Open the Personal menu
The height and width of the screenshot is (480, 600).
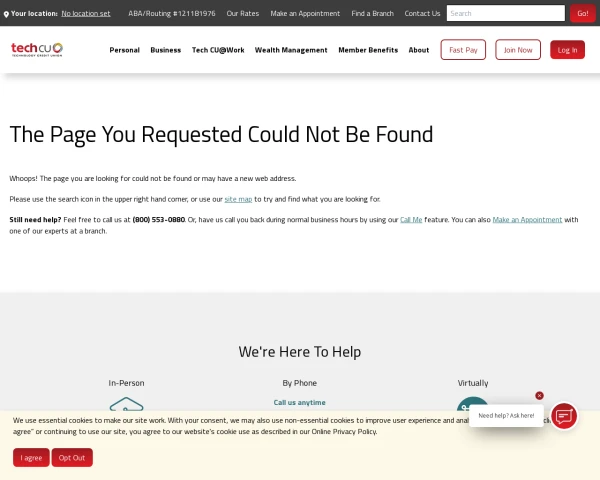[124, 50]
